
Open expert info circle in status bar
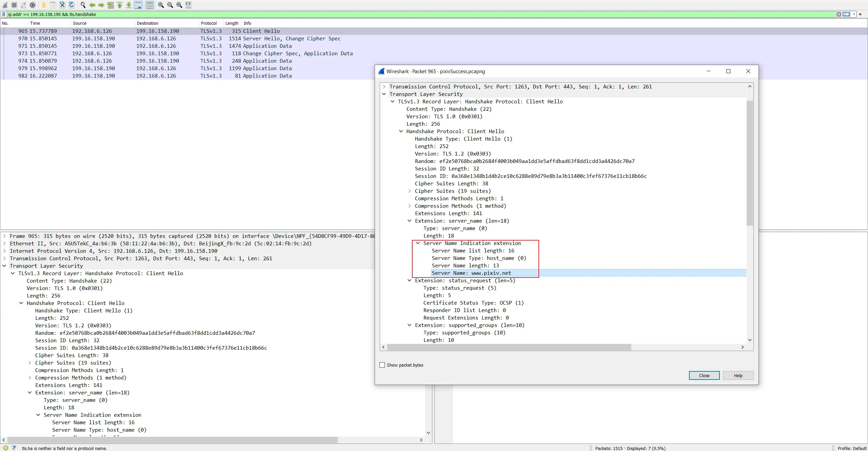click(x=6, y=448)
